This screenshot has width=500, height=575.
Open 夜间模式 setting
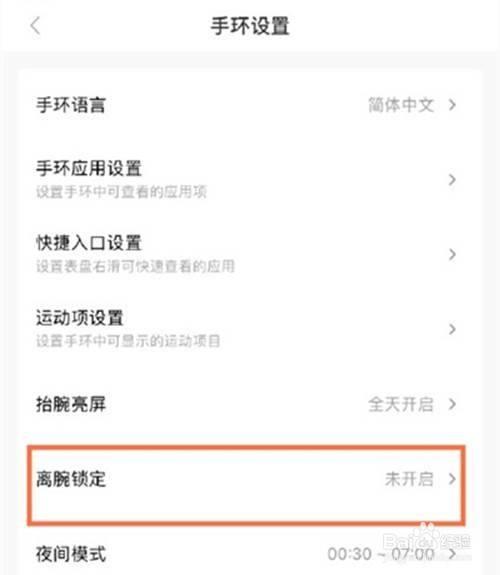[x=249, y=553]
